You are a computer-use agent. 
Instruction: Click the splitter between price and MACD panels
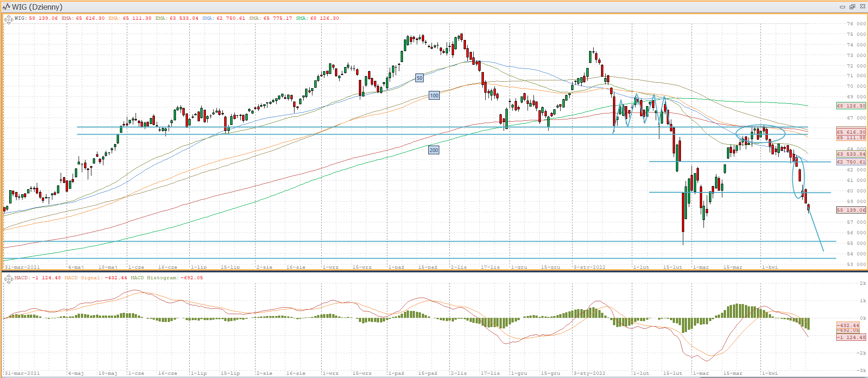coord(434,271)
